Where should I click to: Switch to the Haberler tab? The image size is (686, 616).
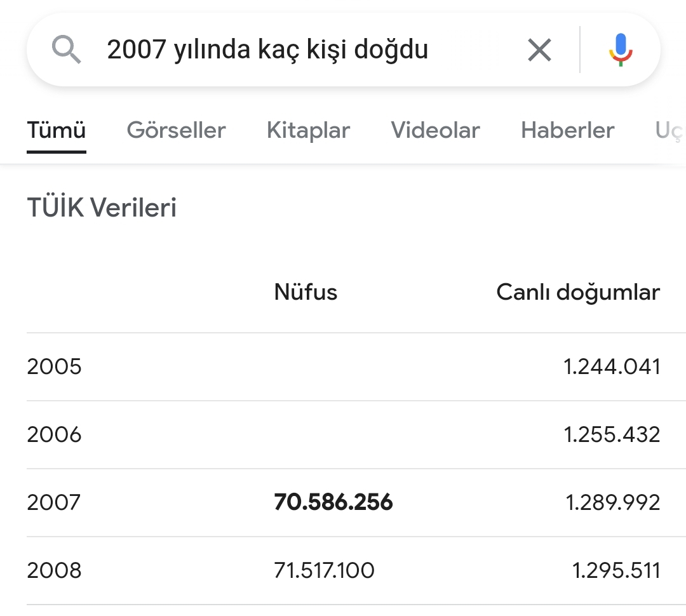[567, 130]
